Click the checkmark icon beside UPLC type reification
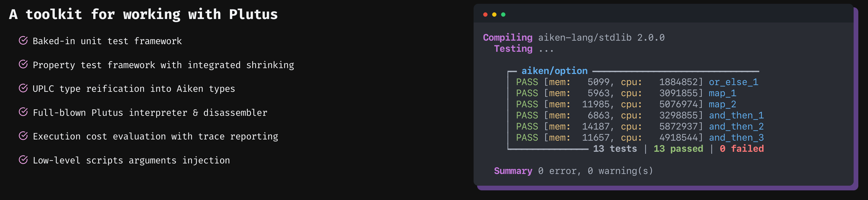 click(x=23, y=88)
